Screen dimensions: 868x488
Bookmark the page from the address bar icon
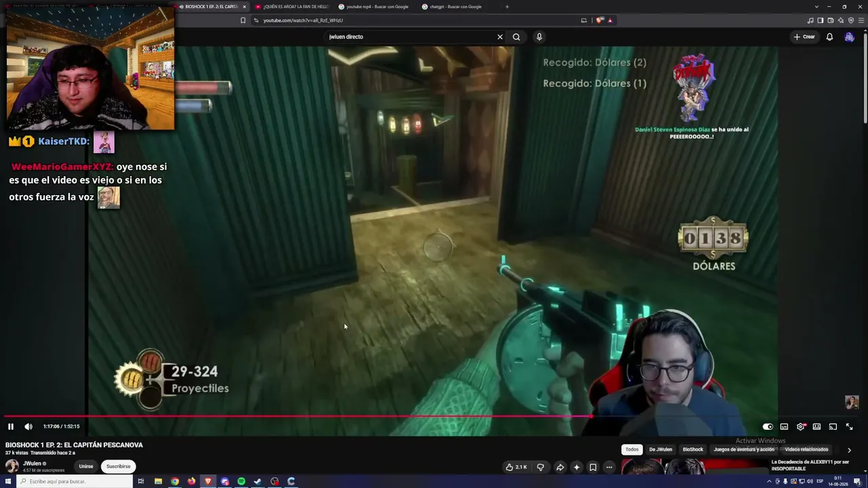(x=243, y=20)
